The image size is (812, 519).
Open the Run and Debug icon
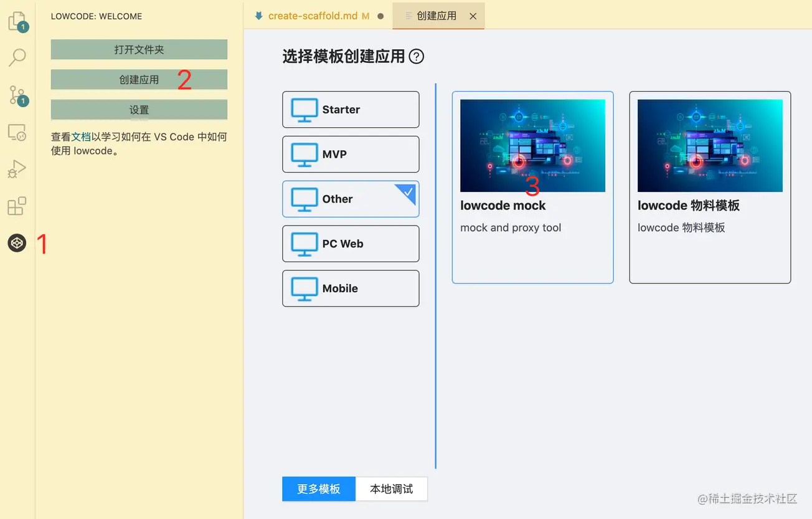click(17, 169)
